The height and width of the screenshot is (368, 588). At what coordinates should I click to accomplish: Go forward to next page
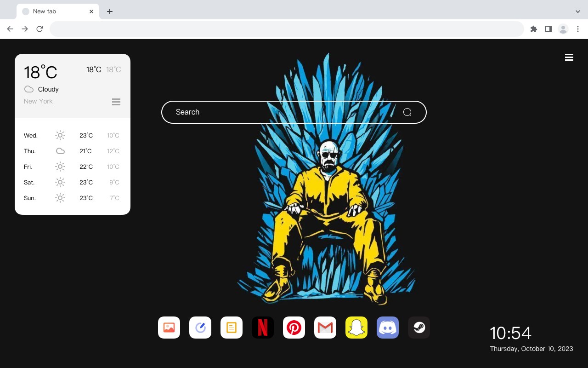(x=25, y=29)
